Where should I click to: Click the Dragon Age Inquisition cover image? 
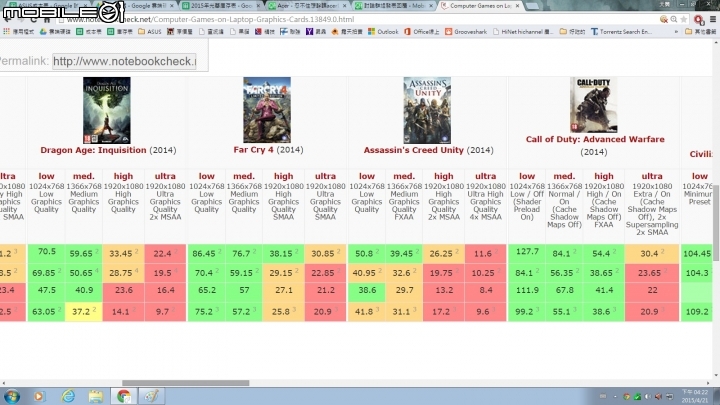107,110
